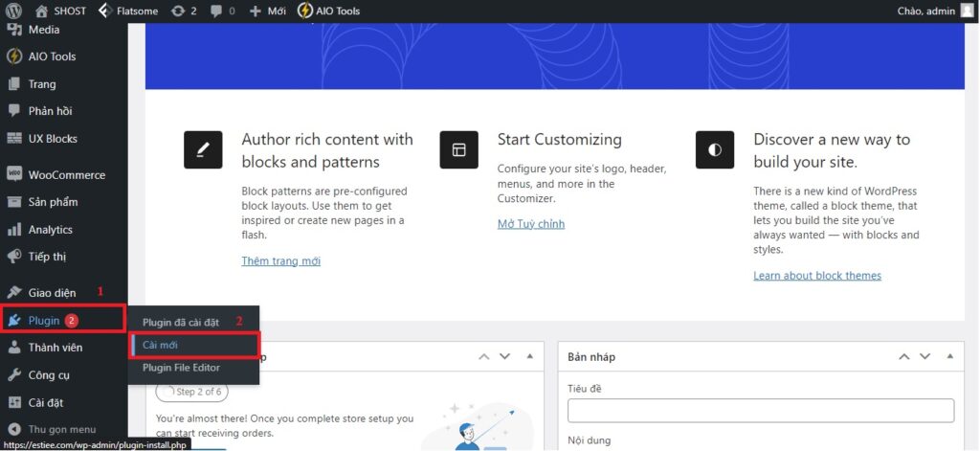Open the WooCommerce sidebar icon
980x451 pixels.
click(14, 175)
